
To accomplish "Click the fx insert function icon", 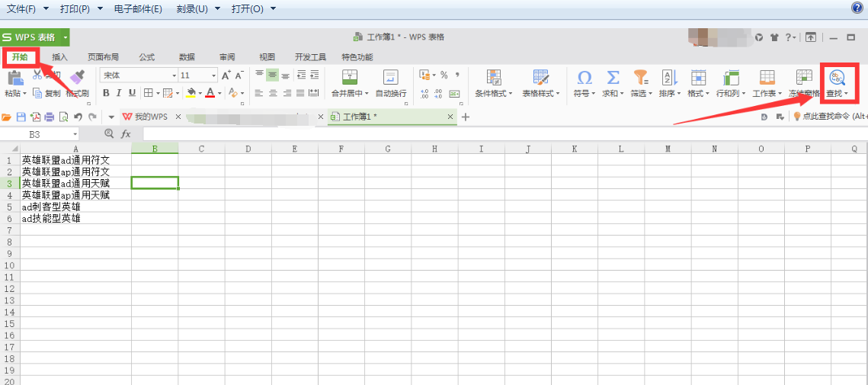I will tap(126, 133).
